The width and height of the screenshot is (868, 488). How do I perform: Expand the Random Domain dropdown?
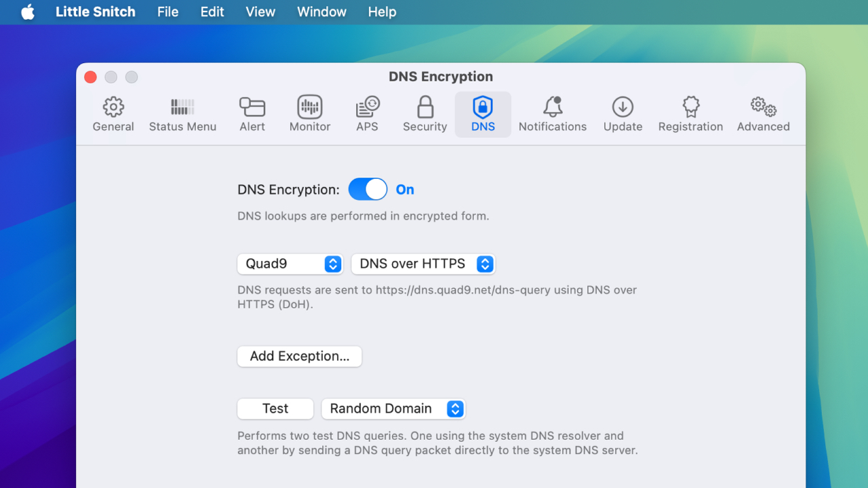coord(393,409)
